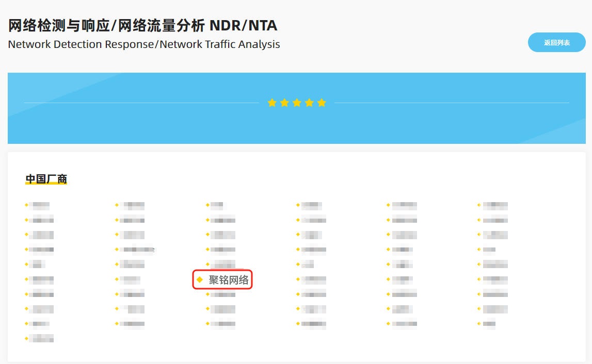The image size is (592, 364).
Task: Open the lone vendor entry in the bottom row
Action: tap(42, 339)
